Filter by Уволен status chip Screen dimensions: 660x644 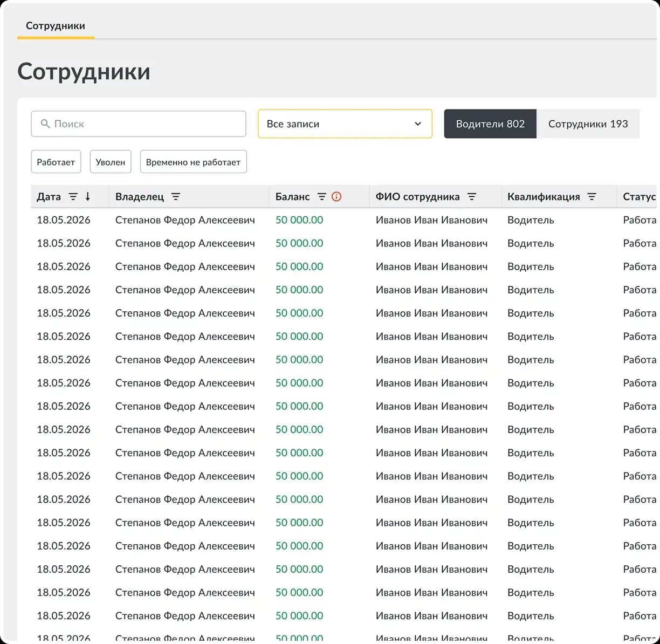click(111, 162)
